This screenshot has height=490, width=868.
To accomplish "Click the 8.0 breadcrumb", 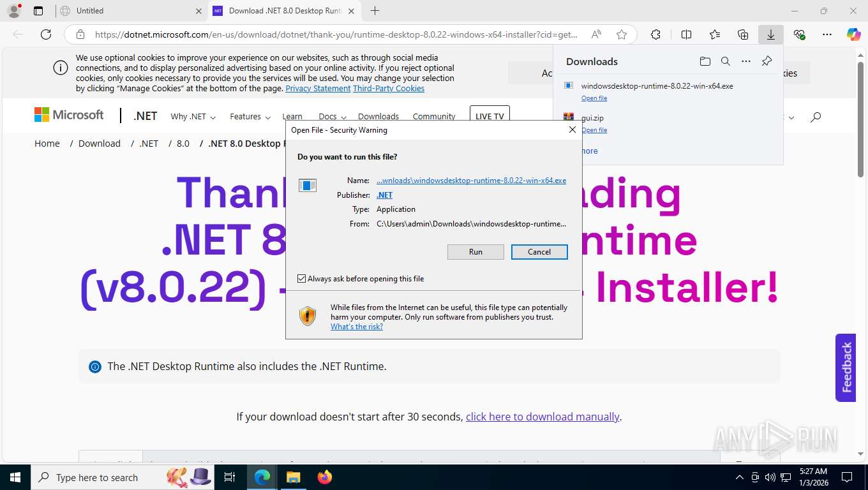I will (x=183, y=144).
